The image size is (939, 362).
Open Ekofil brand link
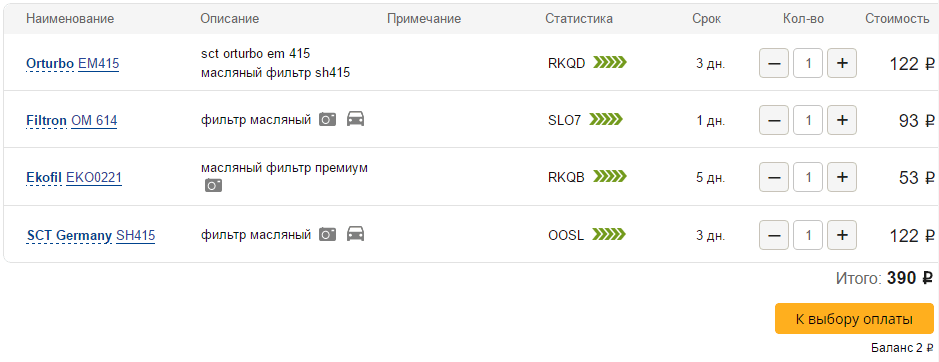pos(44,178)
